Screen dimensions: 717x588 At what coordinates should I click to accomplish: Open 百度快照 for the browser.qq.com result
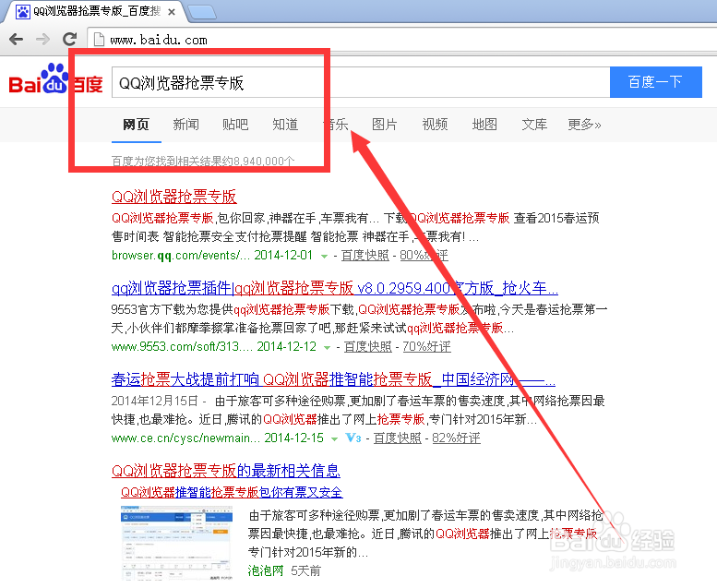pos(364,256)
